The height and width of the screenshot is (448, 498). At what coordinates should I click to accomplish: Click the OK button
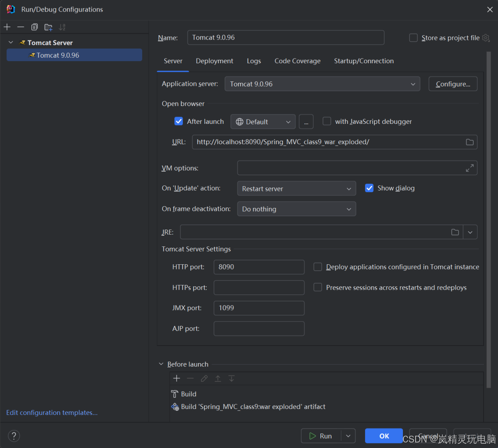[384, 436]
